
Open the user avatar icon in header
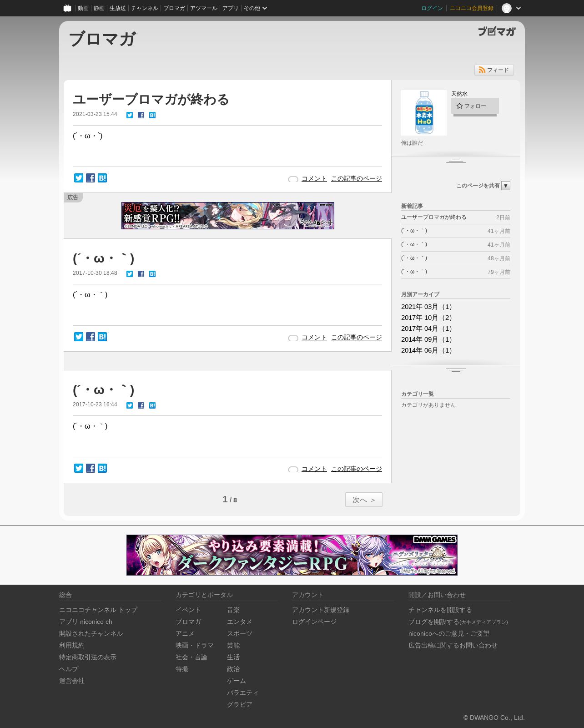507,8
